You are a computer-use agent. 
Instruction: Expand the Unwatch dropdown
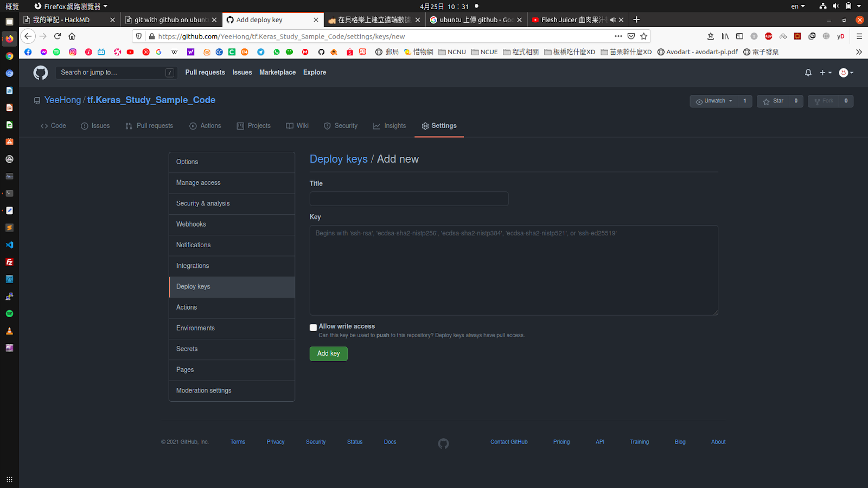(x=714, y=101)
